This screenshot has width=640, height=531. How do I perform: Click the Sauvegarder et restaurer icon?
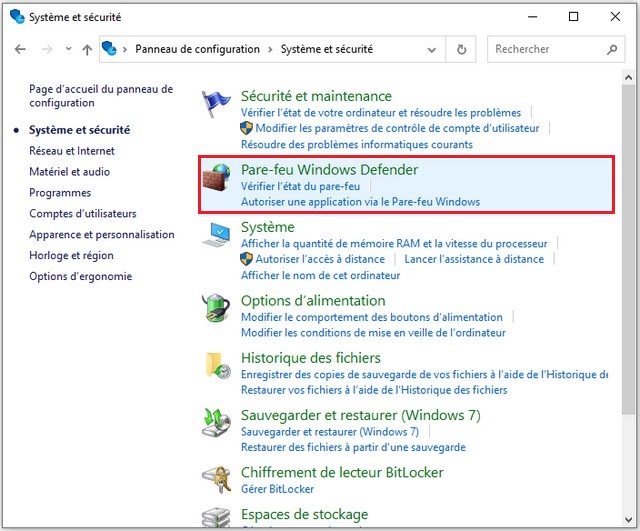point(216,422)
